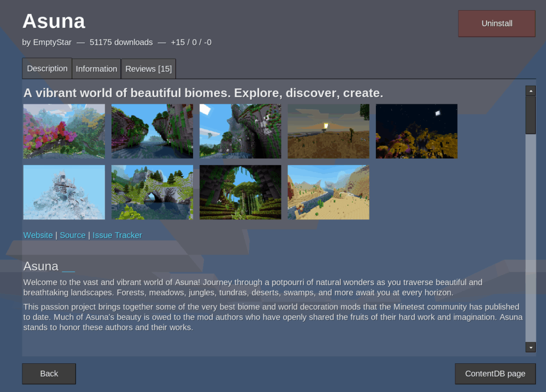This screenshot has height=392, width=546.
Task: View the jungle cave opening screenshot
Action: (x=240, y=192)
